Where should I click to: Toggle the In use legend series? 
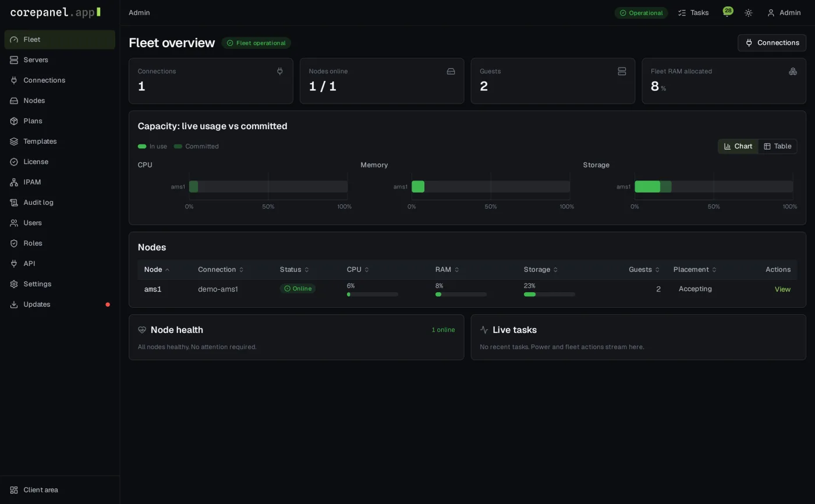click(x=153, y=147)
